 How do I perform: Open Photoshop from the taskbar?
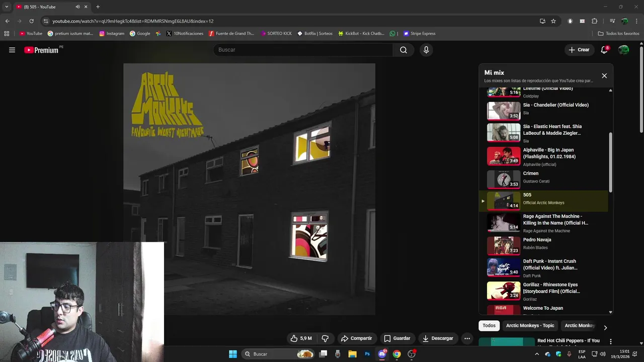tap(367, 354)
